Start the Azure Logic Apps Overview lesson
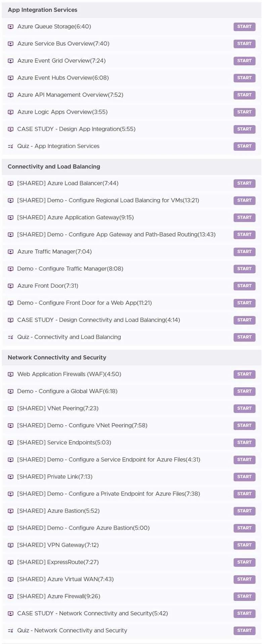 [x=245, y=112]
